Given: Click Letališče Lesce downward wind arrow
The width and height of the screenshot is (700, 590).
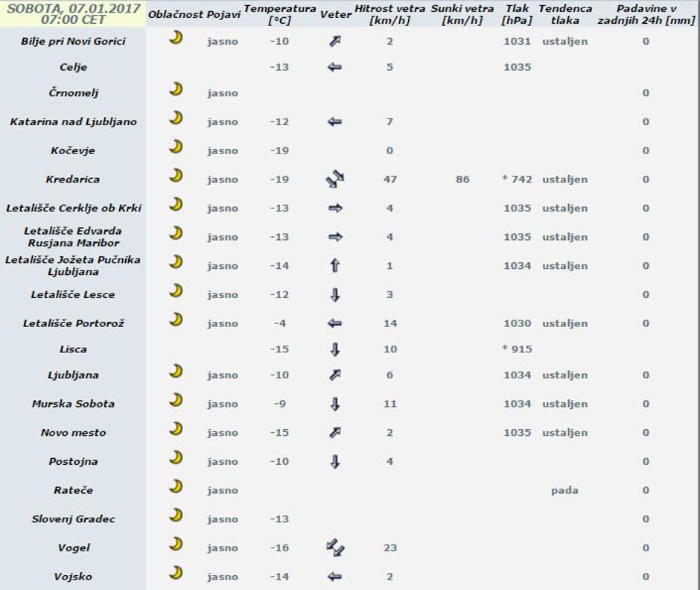Looking at the screenshot, I should (335, 295).
